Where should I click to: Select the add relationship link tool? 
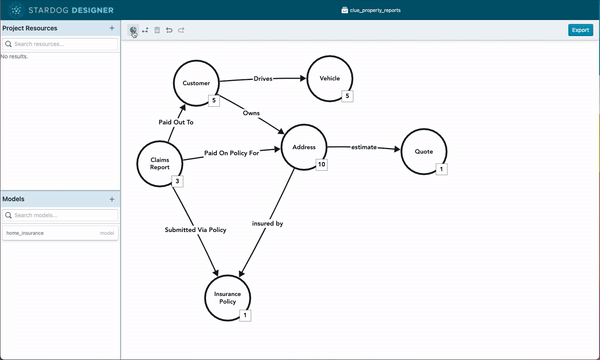145,30
